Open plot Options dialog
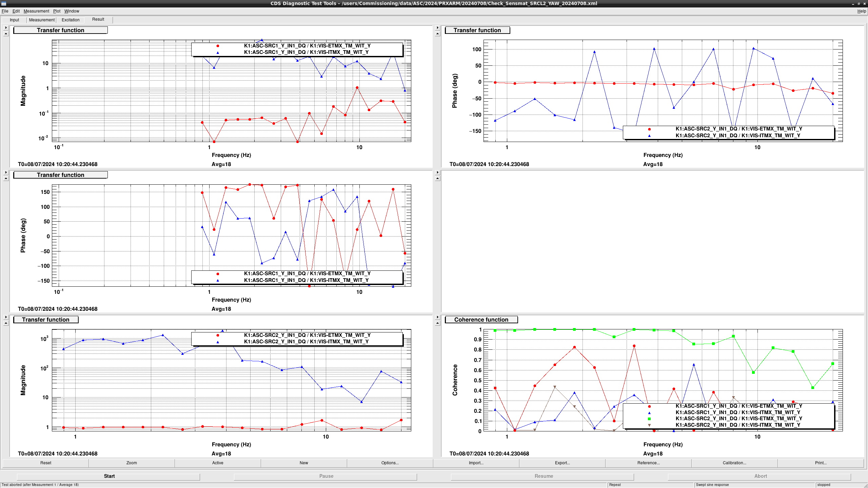The image size is (868, 488). 390,463
